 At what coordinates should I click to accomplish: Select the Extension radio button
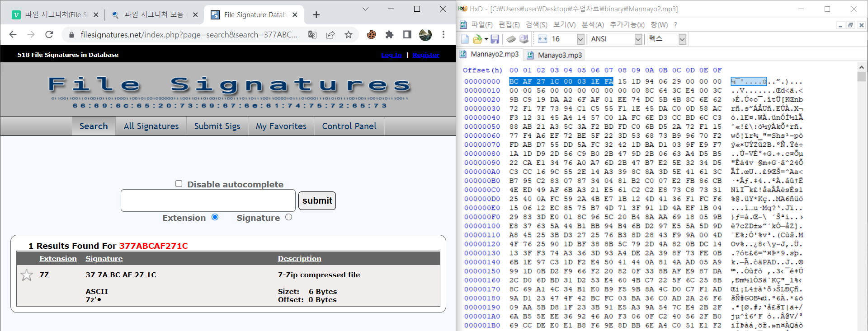pos(215,217)
